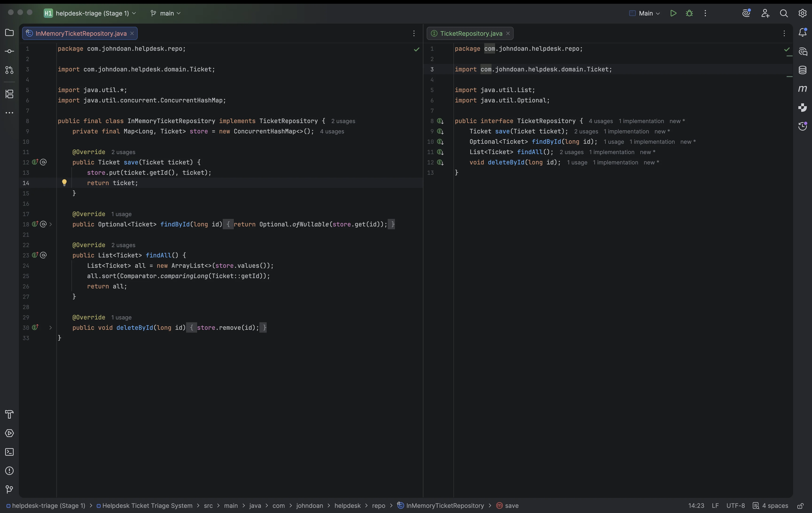Click 'new *' author hint beside findAll()
This screenshot has width=812, height=513.
[x=648, y=152]
